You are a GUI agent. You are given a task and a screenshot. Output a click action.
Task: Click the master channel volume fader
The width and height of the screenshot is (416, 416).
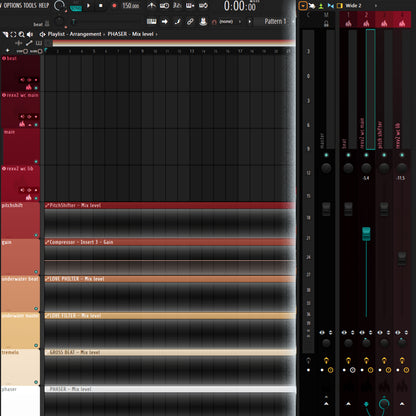[x=326, y=209]
